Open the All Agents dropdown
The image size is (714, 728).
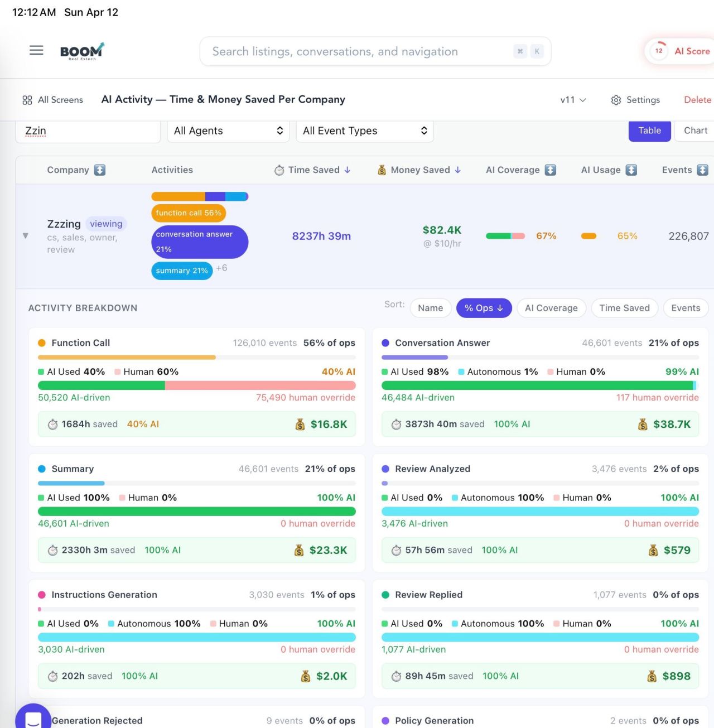coord(228,131)
